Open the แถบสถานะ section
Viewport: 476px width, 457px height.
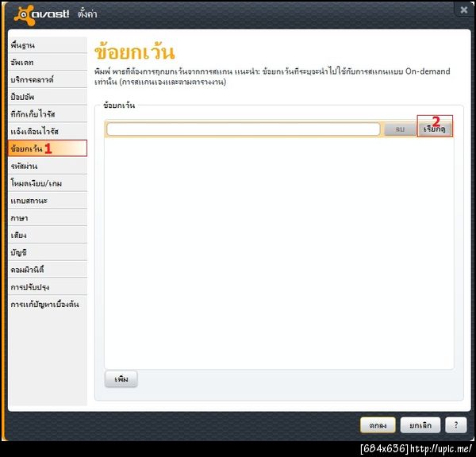pos(48,201)
